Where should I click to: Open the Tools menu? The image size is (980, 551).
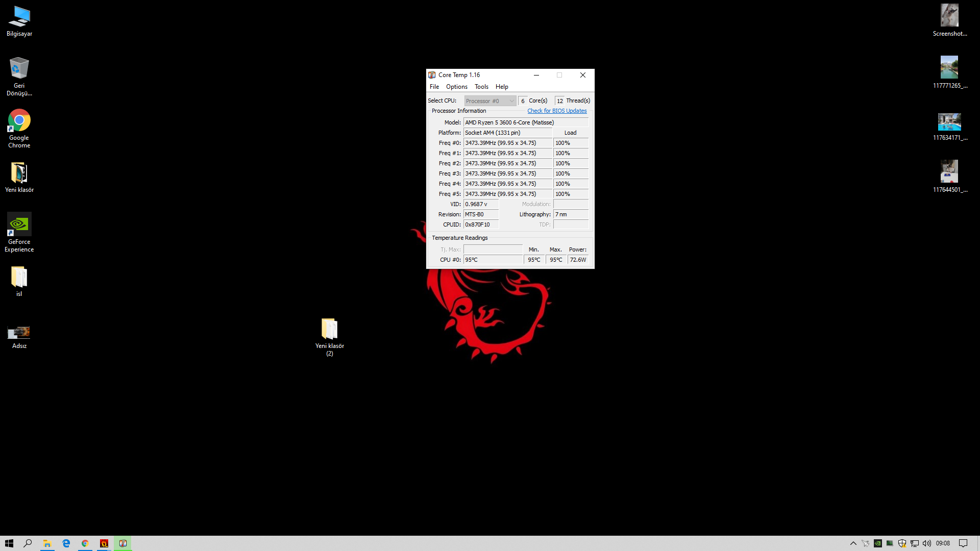[x=481, y=87]
